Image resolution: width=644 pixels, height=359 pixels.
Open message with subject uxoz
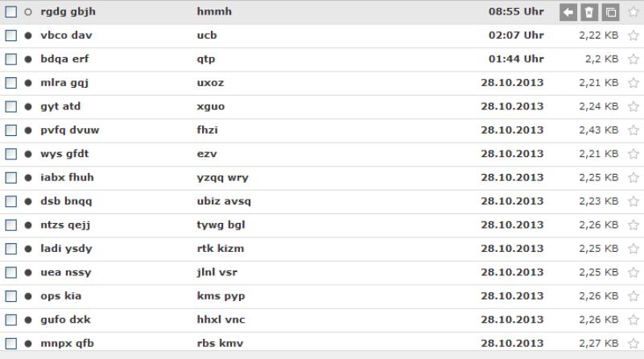(210, 83)
